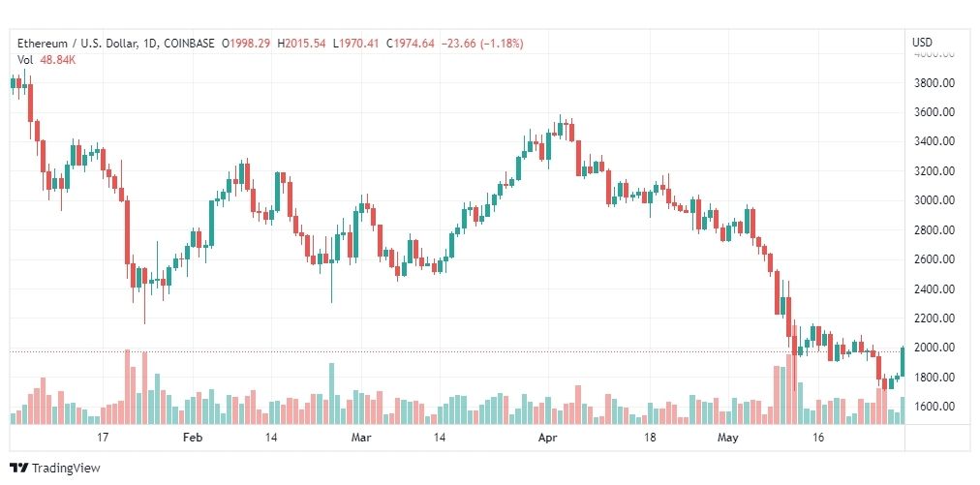Click the Feb date marker on time axis

[193, 438]
